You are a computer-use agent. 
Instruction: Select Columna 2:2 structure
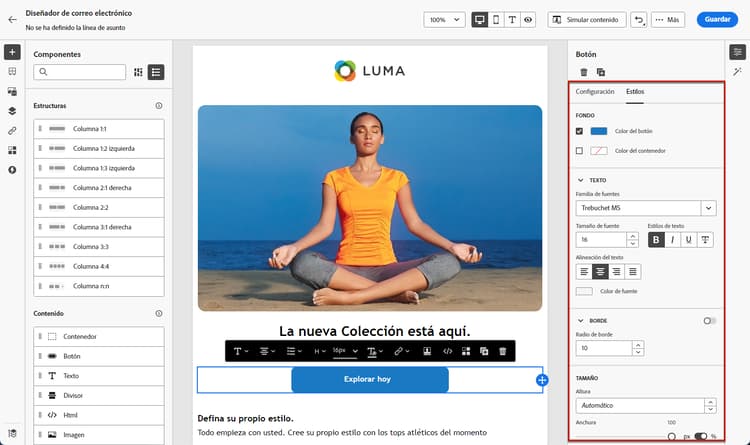[x=99, y=207]
